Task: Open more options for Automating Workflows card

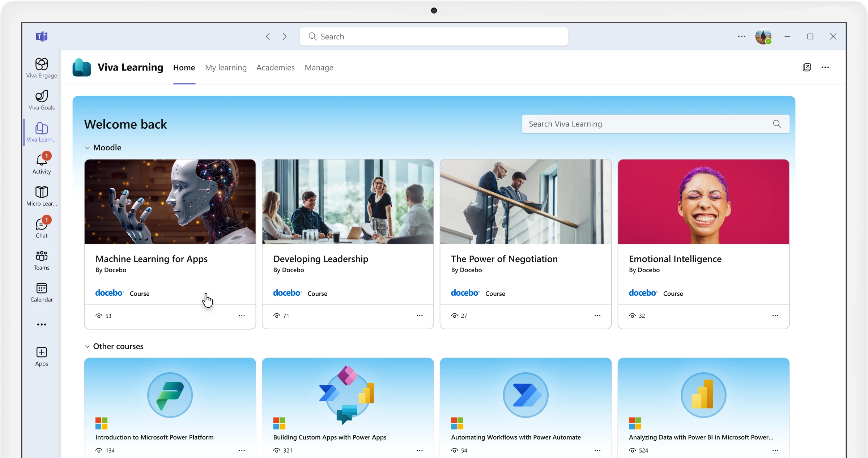Action: pos(597,450)
